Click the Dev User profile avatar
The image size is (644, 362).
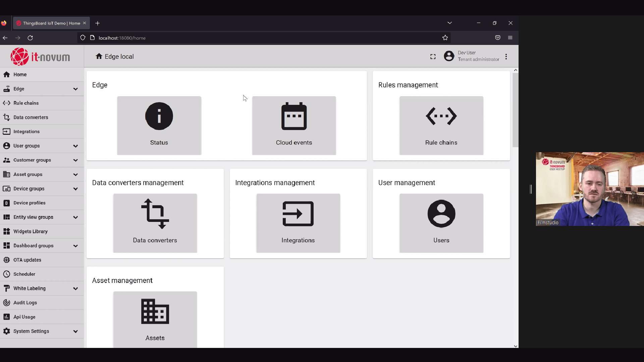point(449,56)
